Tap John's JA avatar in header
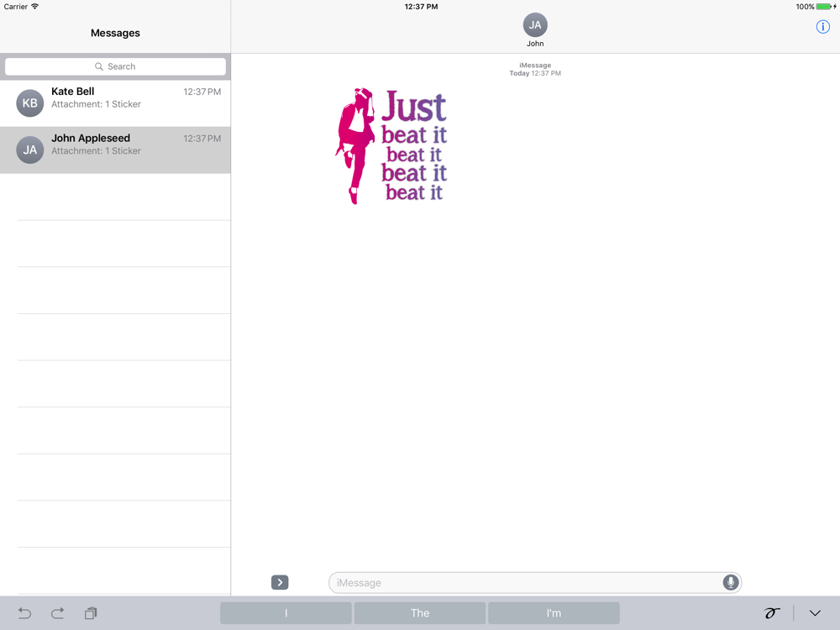Image resolution: width=840 pixels, height=630 pixels. pos(534,24)
